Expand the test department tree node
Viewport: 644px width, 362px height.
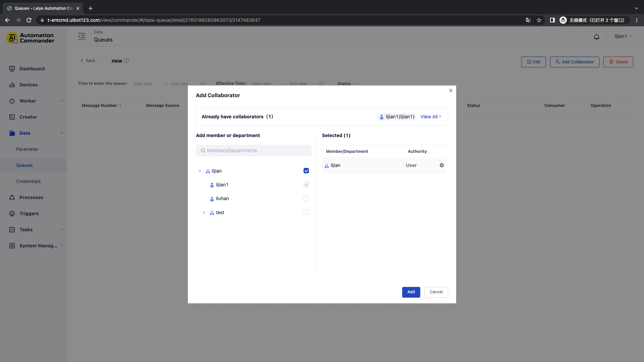pos(204,213)
